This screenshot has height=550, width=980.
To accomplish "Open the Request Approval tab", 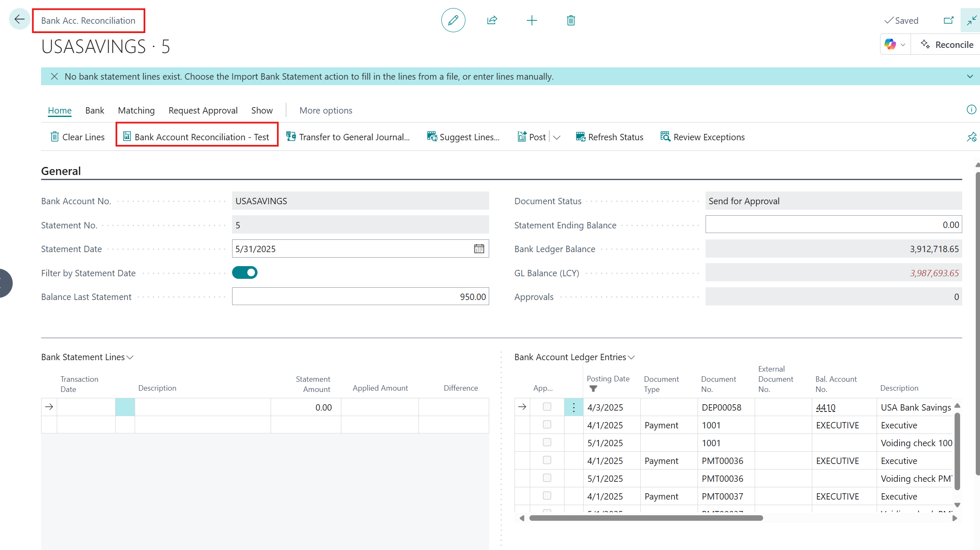I will pos(203,110).
